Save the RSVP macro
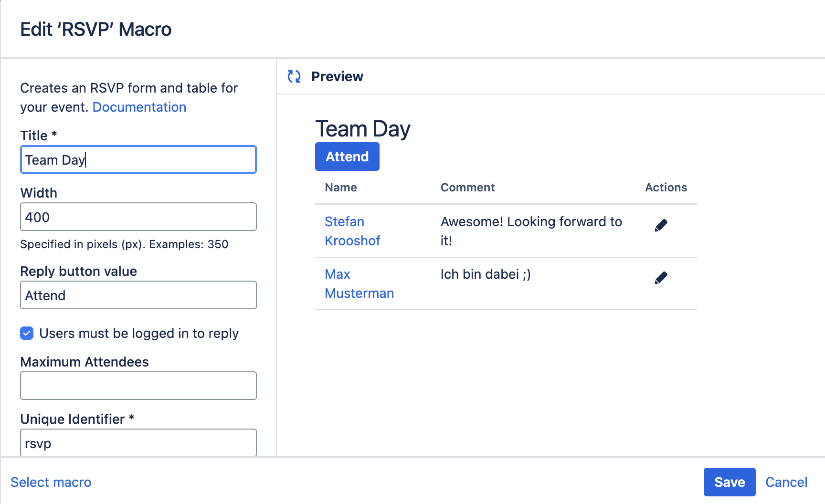Screen dimensions: 825x504 point(729,482)
